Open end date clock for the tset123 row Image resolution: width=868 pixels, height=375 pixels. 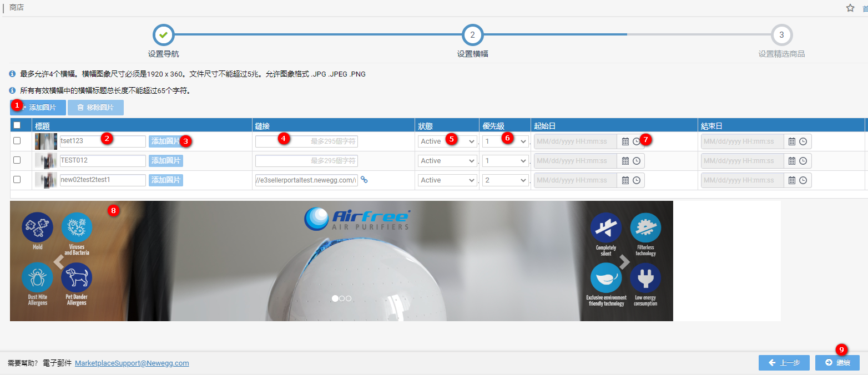point(803,141)
